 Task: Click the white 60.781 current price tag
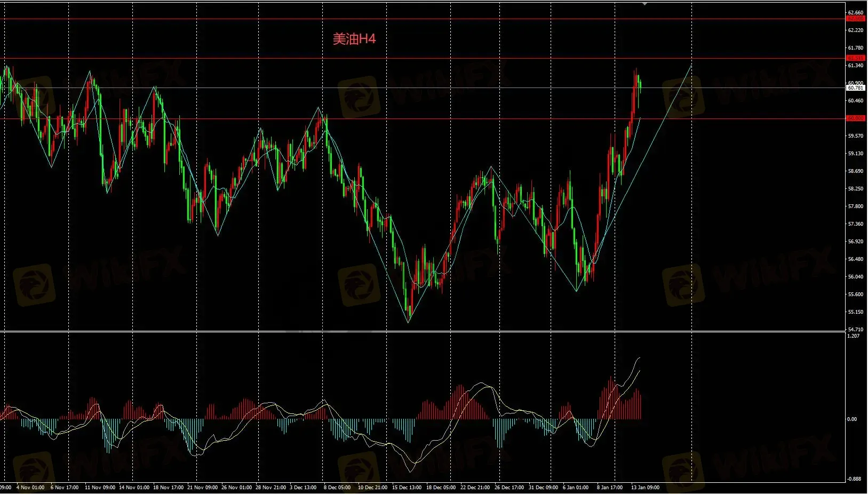(855, 87)
